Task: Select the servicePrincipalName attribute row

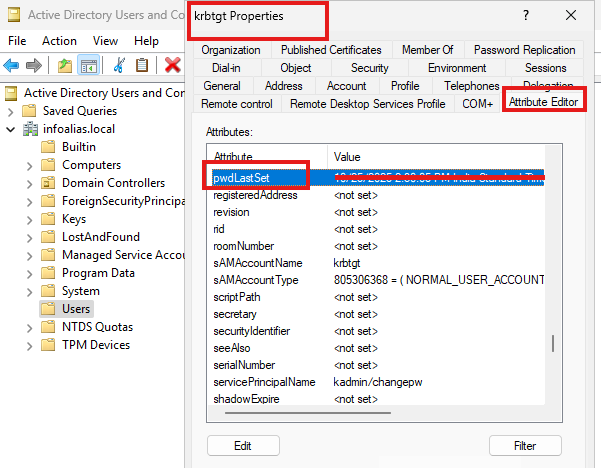Action: 264,382
